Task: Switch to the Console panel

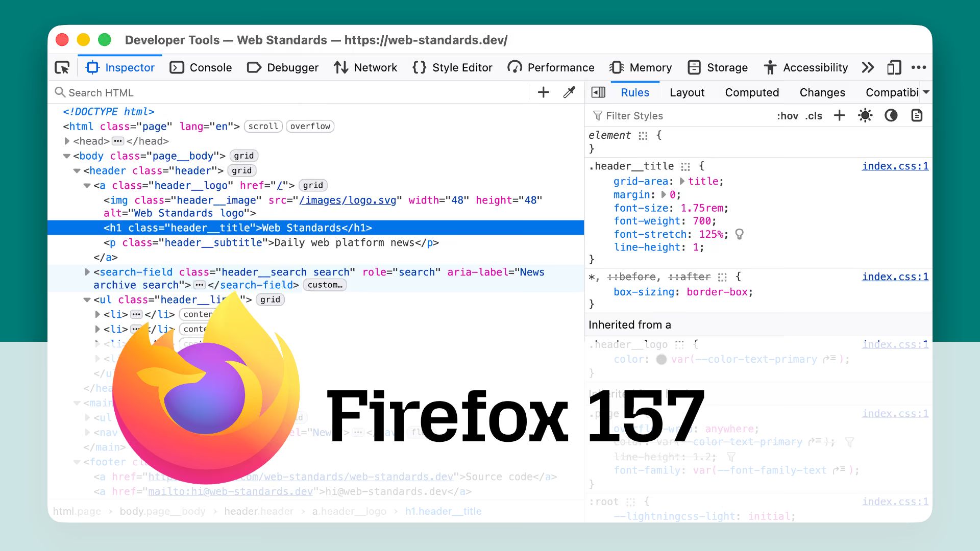Action: 201,67
